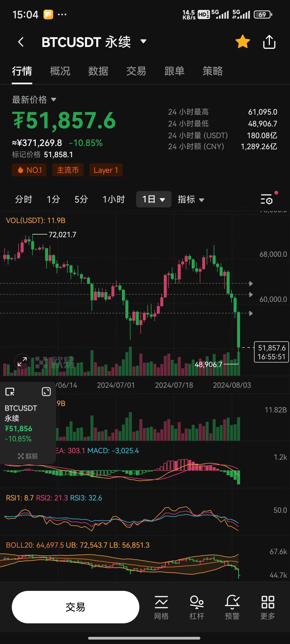Tap the floating BTCUSDT 永续 mini widget

coord(28,423)
